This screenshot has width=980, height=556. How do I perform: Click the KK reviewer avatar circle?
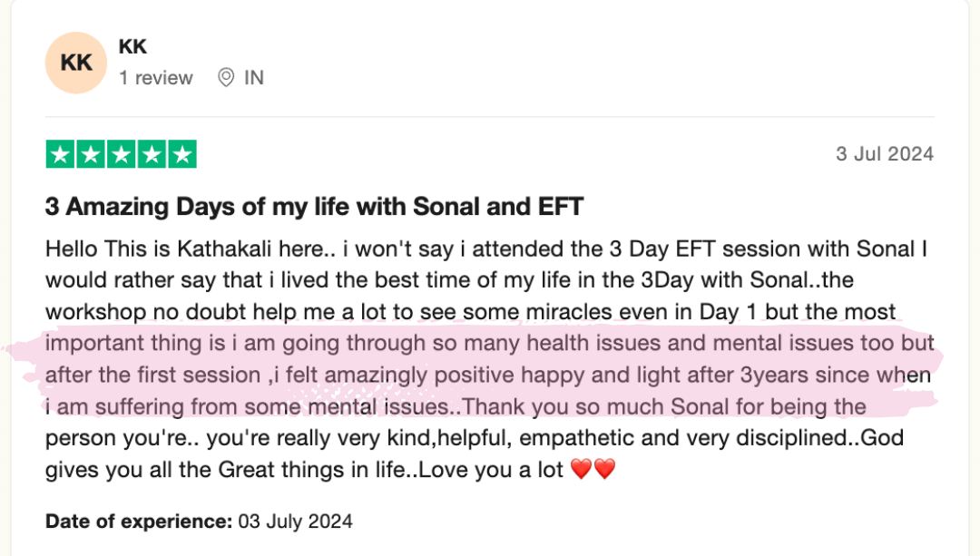76,63
